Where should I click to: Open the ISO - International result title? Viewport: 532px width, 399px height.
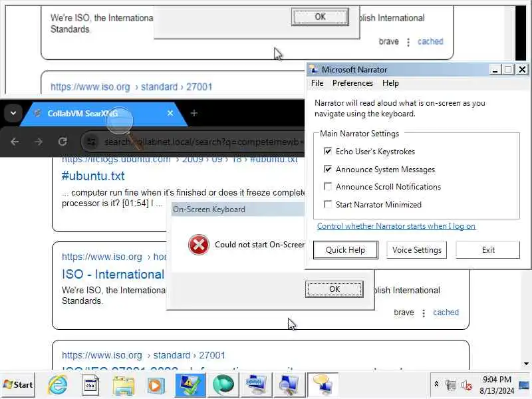[113, 274]
